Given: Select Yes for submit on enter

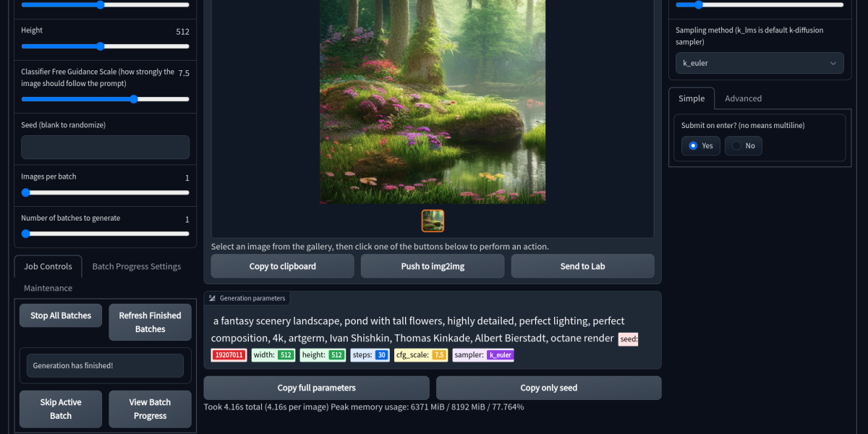Looking at the screenshot, I should 693,146.
